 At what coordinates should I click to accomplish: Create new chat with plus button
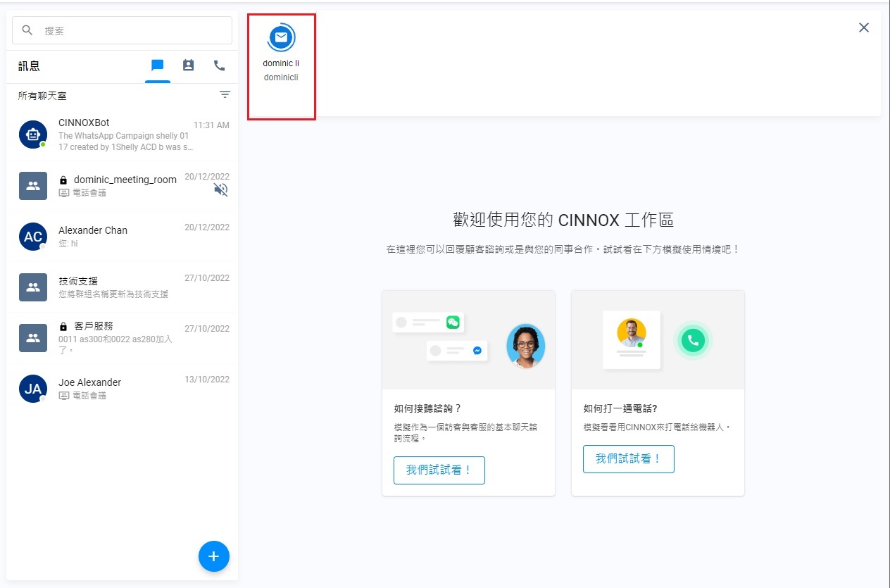tap(214, 556)
